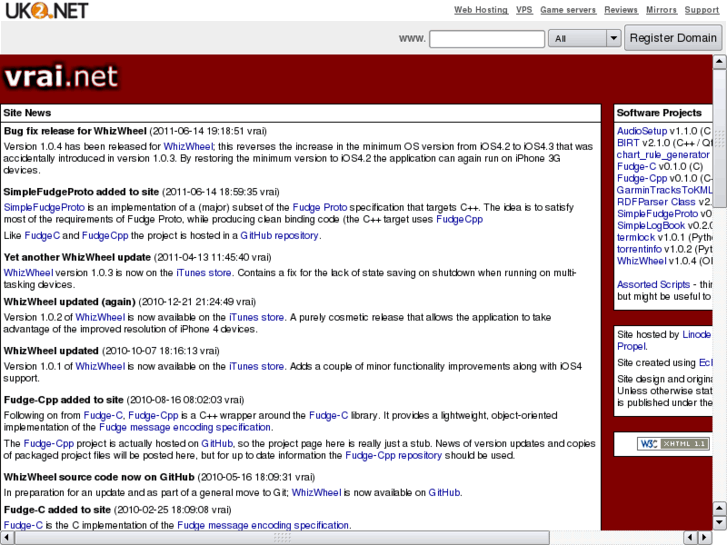Screen dimensions: 727x545
Task: Follow the Propel link
Action: (631, 346)
